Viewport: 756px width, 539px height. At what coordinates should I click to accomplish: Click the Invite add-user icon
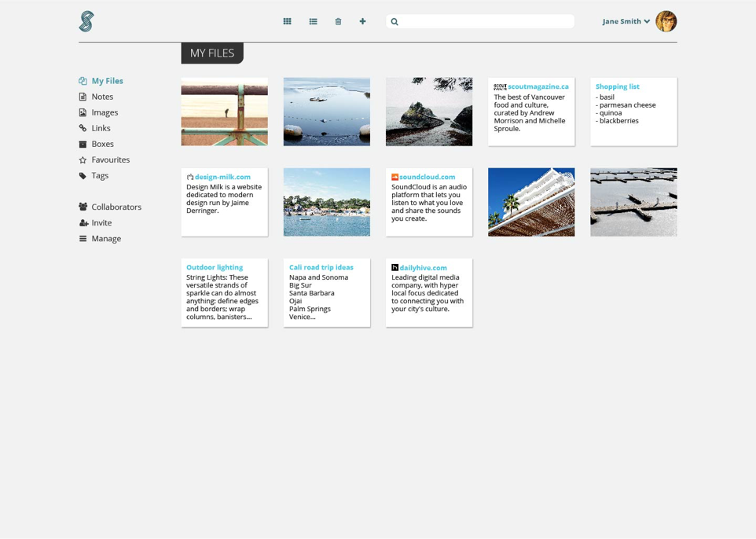click(83, 222)
